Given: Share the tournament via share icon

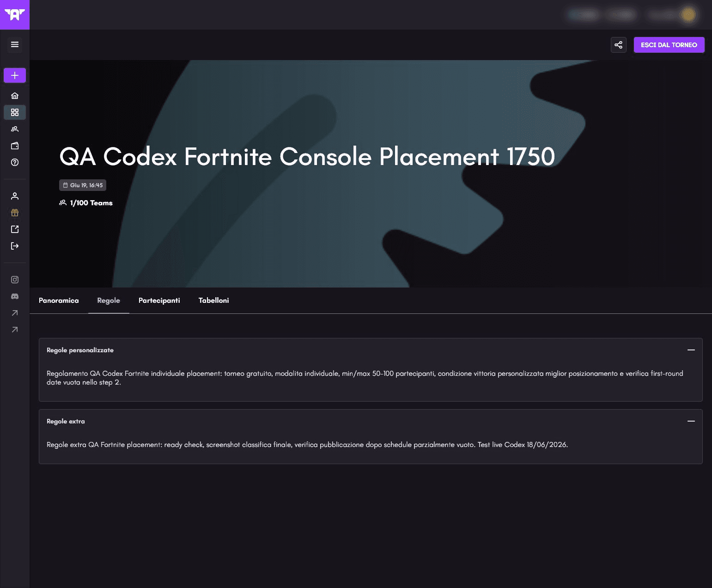Looking at the screenshot, I should click(x=619, y=45).
